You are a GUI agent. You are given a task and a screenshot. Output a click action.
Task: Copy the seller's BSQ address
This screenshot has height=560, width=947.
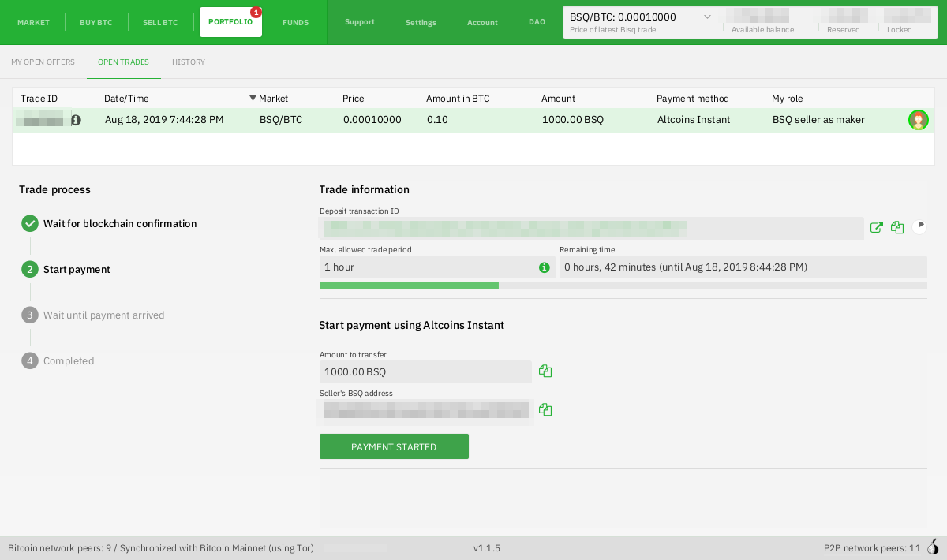545,409
